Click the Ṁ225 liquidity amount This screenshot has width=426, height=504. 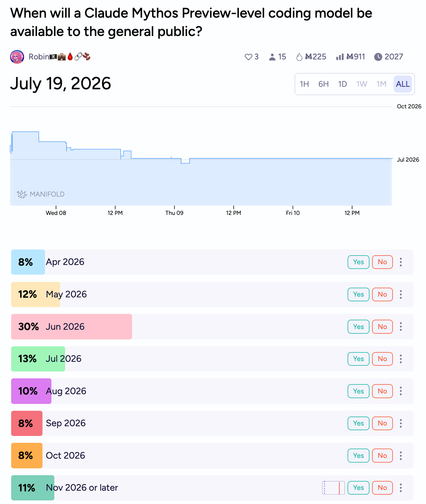point(316,57)
